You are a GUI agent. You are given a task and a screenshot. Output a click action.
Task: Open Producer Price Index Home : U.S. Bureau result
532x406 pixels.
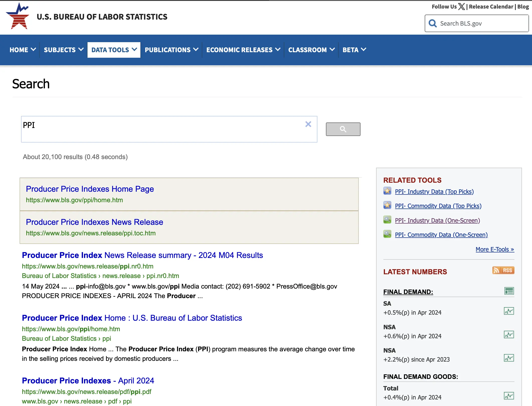132,318
